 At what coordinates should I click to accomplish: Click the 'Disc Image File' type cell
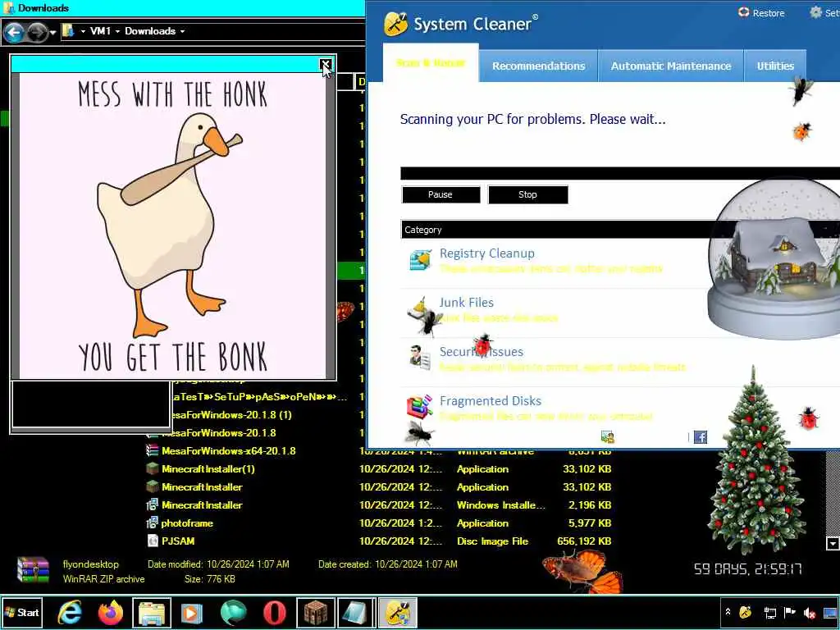coord(492,541)
